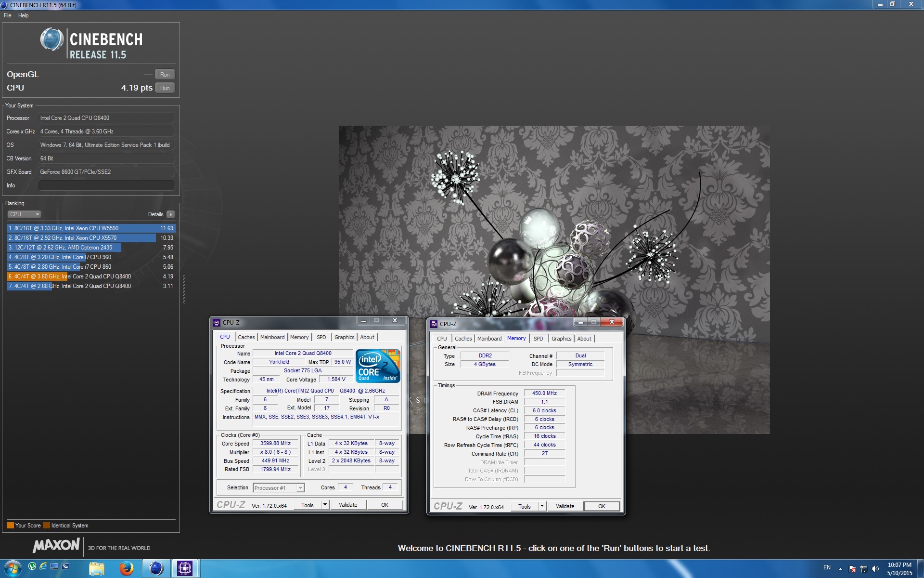Select the Core i7 960 ranking row
This screenshot has height=578, width=924.
click(91, 257)
